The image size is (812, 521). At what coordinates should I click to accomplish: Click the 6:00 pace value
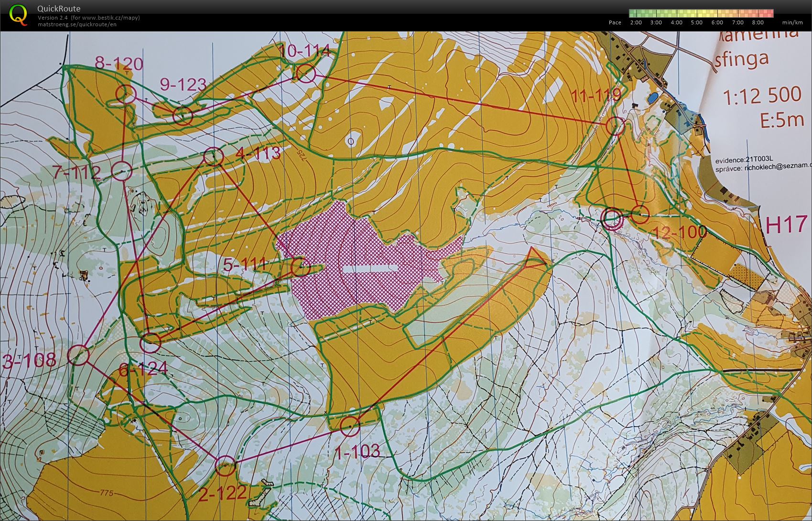click(x=717, y=22)
